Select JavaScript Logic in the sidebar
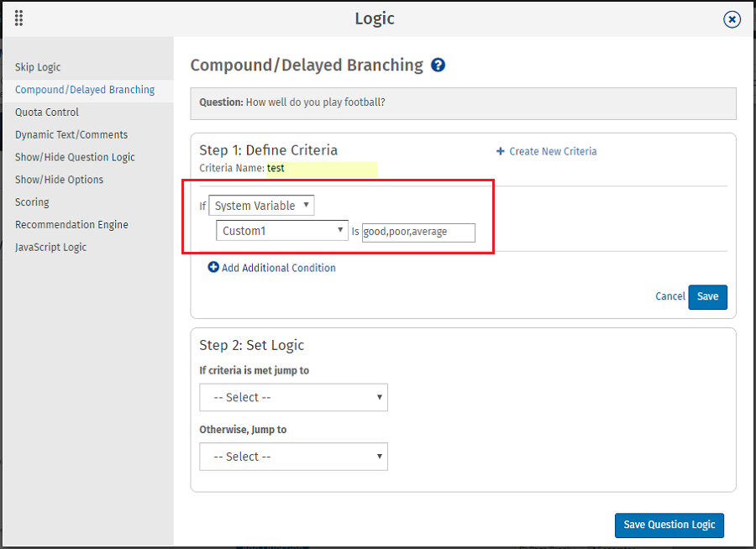Screen dimensions: 756x549 [x=50, y=248]
